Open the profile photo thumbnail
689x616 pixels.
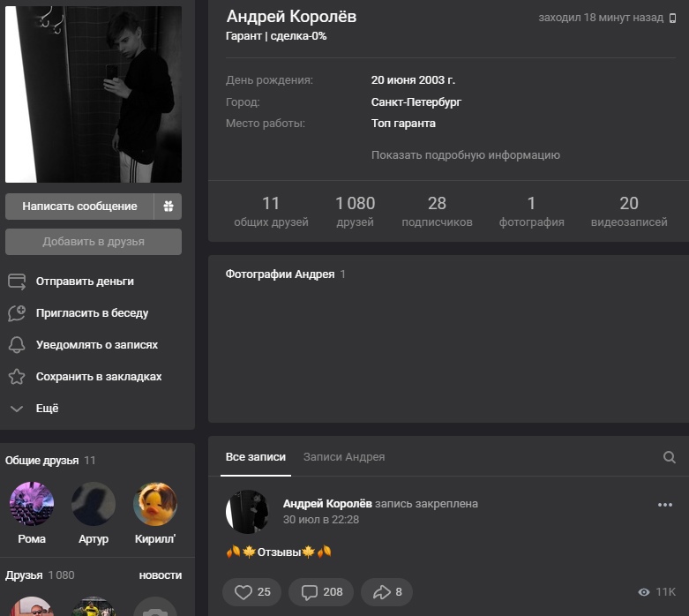(x=94, y=94)
